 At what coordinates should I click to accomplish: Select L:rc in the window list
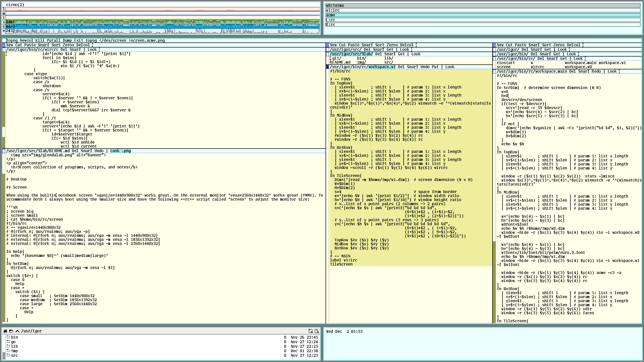click(483, 20)
